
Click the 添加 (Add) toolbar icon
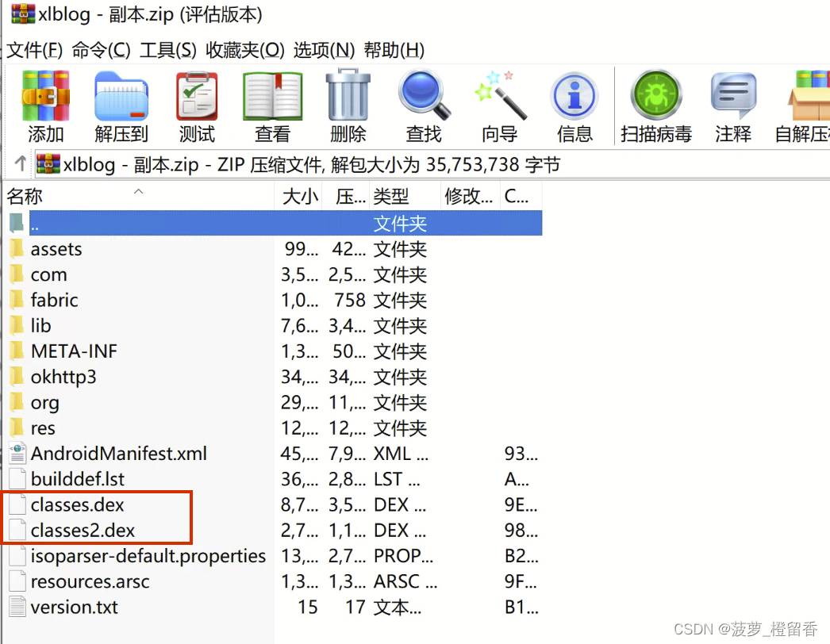point(45,96)
